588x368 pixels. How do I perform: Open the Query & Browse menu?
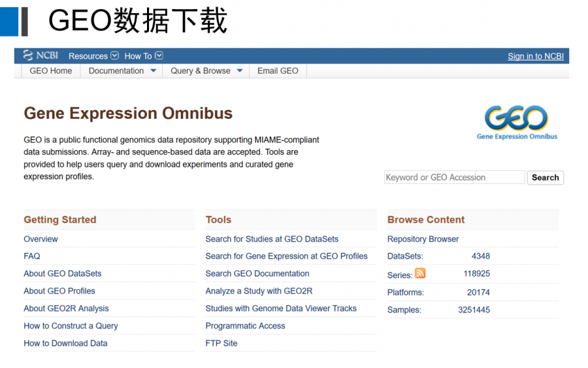click(x=206, y=71)
